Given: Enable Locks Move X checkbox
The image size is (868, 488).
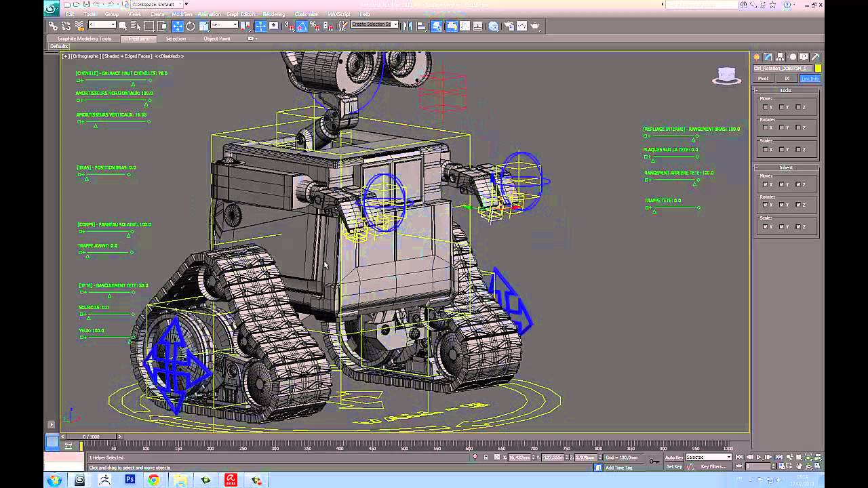Looking at the screenshot, I should click(x=766, y=107).
